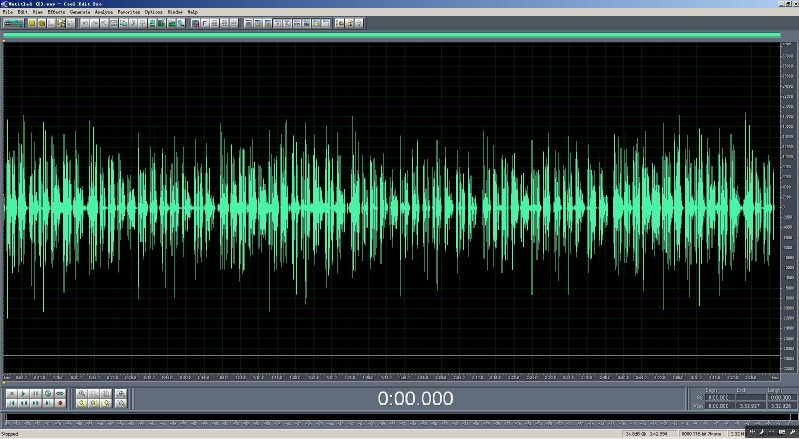Open the Help menu
Viewport: 799px width, 439px height.
(x=193, y=12)
